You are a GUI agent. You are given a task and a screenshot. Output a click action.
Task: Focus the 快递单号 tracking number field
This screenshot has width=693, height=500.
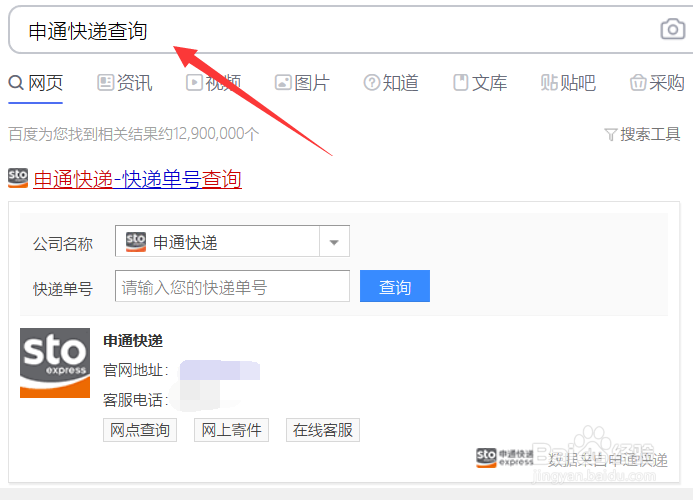[x=232, y=286]
